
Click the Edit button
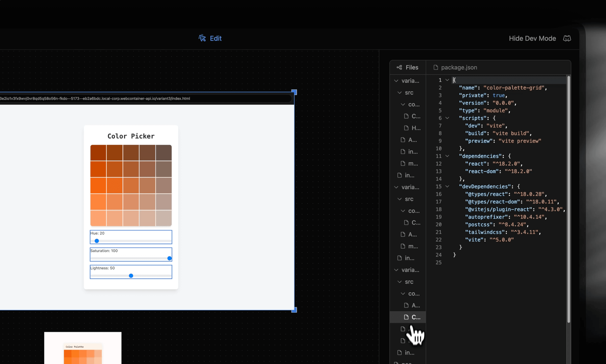pyautogui.click(x=210, y=38)
